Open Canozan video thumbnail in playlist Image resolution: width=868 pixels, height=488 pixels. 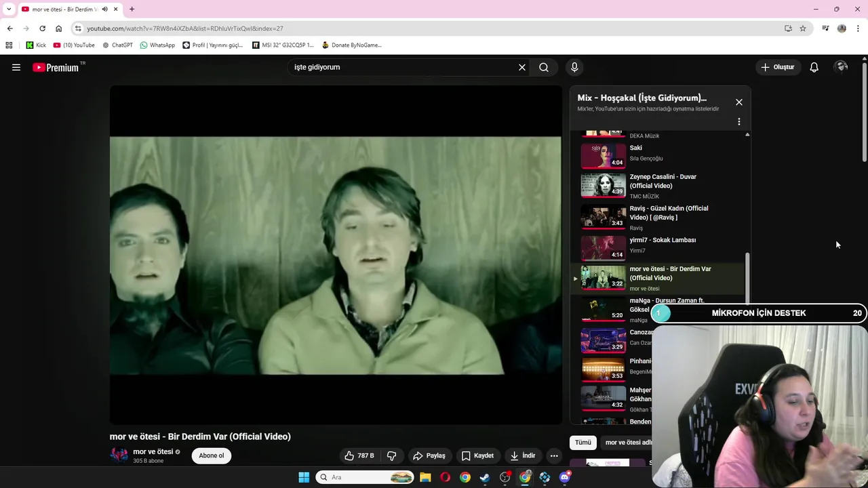point(604,342)
